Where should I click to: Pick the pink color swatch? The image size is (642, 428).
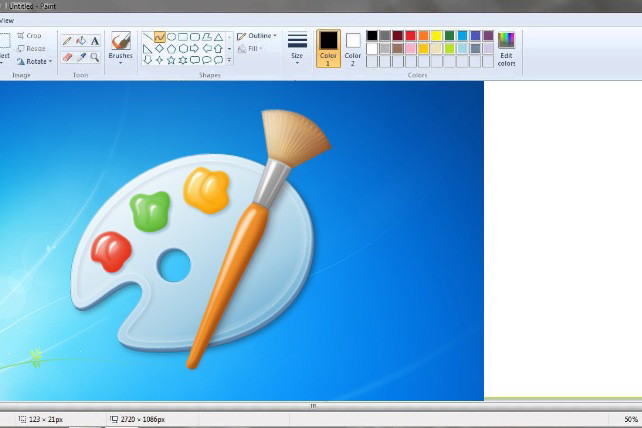pyautogui.click(x=411, y=49)
